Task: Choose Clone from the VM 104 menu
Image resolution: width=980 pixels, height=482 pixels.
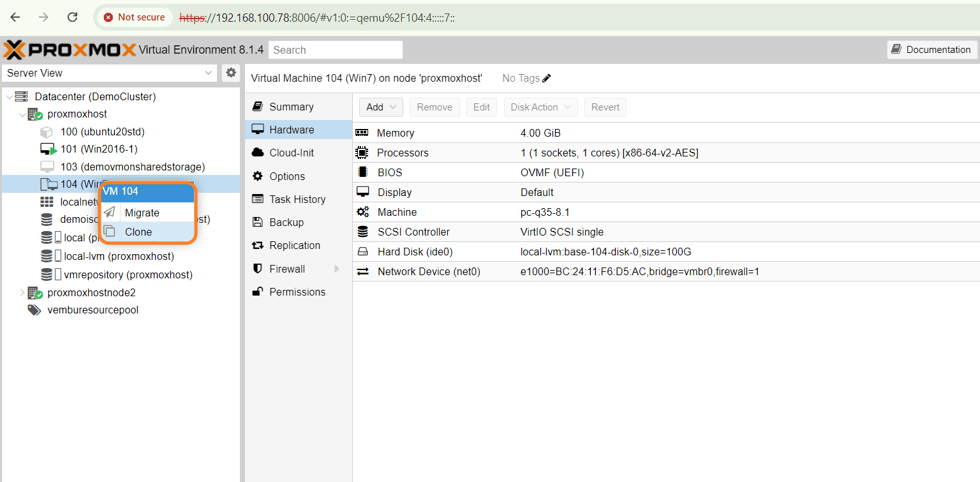Action: [147, 232]
